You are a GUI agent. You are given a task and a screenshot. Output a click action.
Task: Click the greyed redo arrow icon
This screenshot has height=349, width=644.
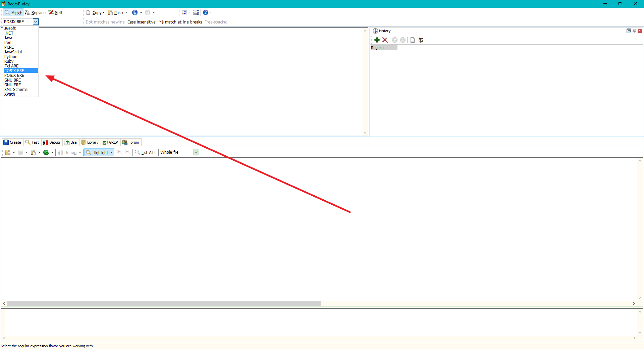click(x=148, y=12)
